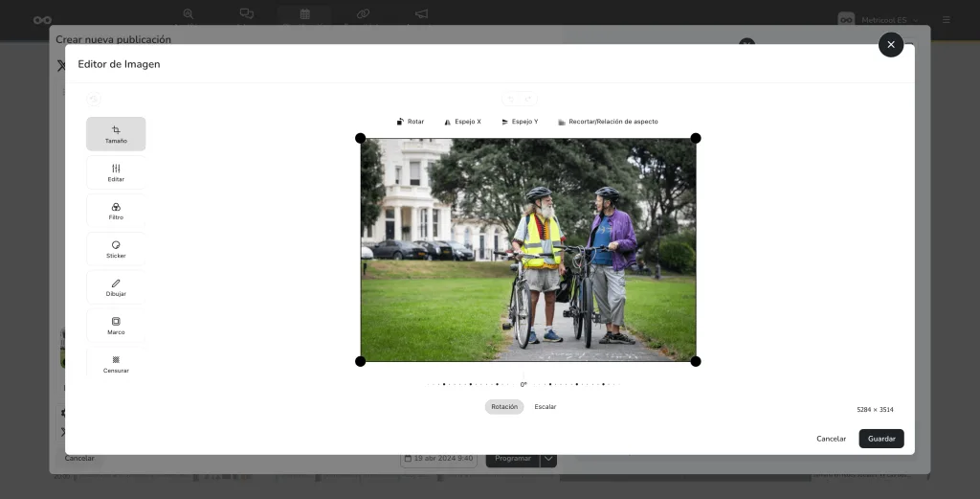Click the bottom-right crop corner handle

coord(696,361)
